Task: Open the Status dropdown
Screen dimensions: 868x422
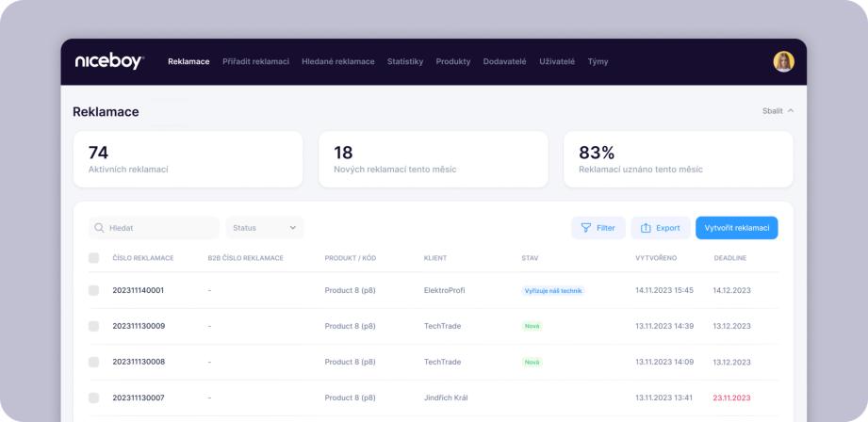Action: [265, 228]
